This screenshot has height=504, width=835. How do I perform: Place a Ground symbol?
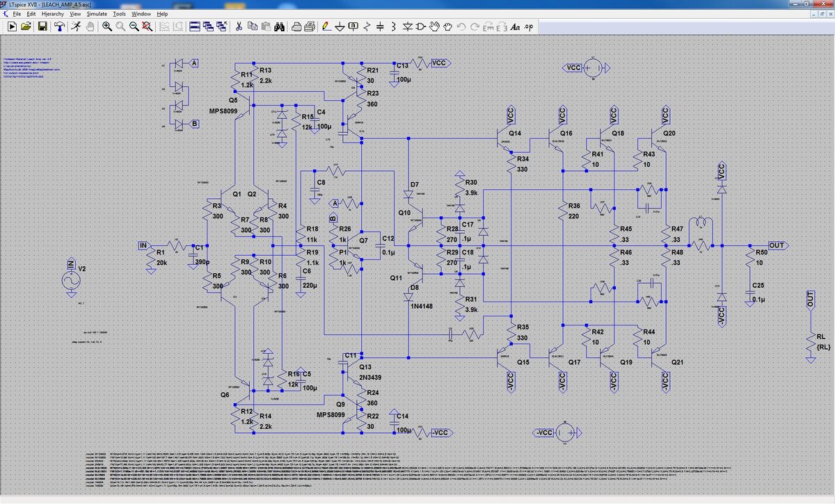(340, 26)
